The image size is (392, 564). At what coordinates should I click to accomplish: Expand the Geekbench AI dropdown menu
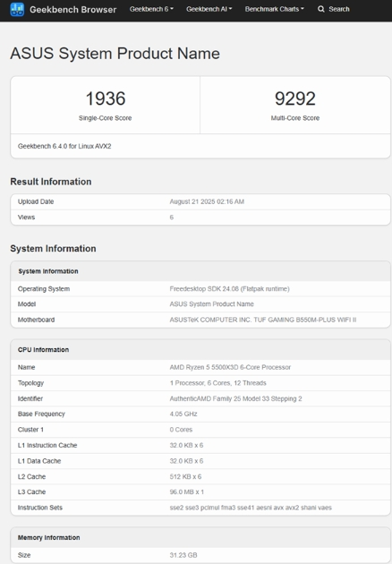click(x=209, y=9)
